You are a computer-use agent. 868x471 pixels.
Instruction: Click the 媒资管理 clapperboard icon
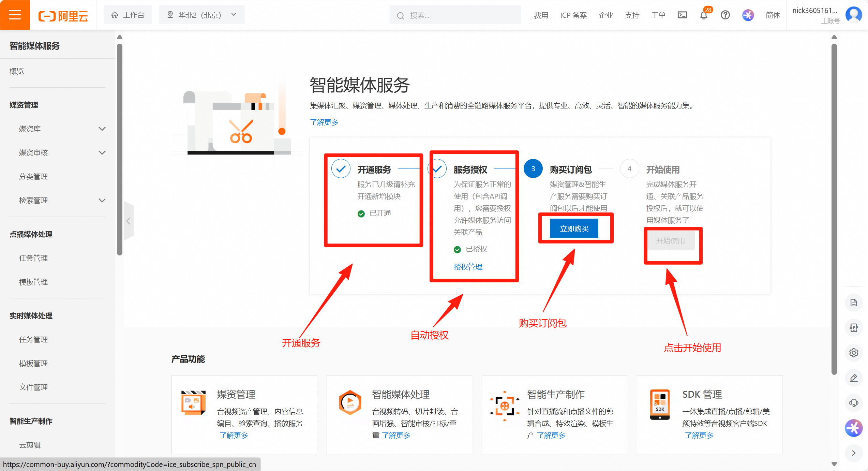click(x=193, y=402)
